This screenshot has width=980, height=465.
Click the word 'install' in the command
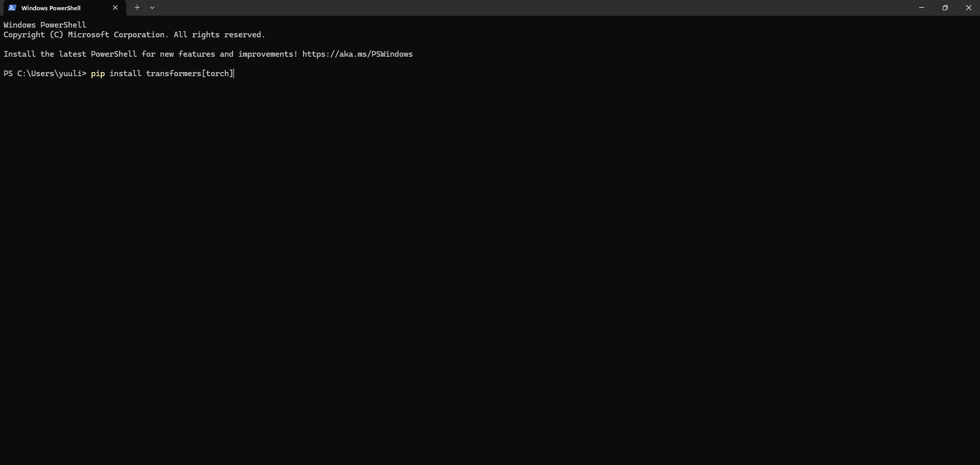coord(125,74)
